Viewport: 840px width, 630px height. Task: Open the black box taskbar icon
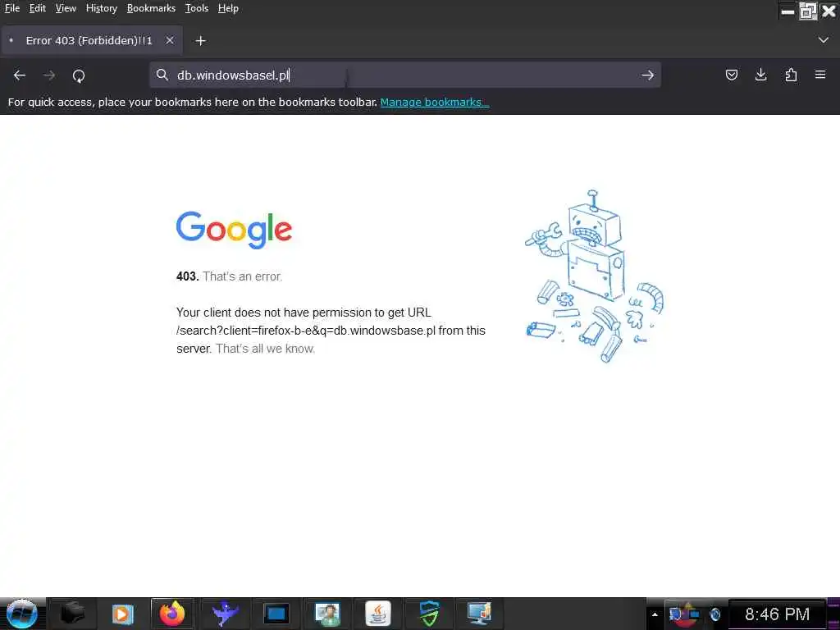tap(72, 614)
